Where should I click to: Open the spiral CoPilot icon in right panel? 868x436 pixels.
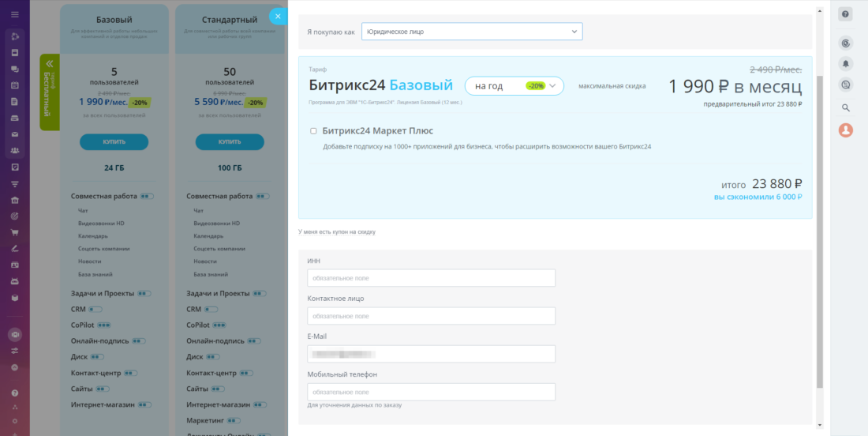point(845,43)
